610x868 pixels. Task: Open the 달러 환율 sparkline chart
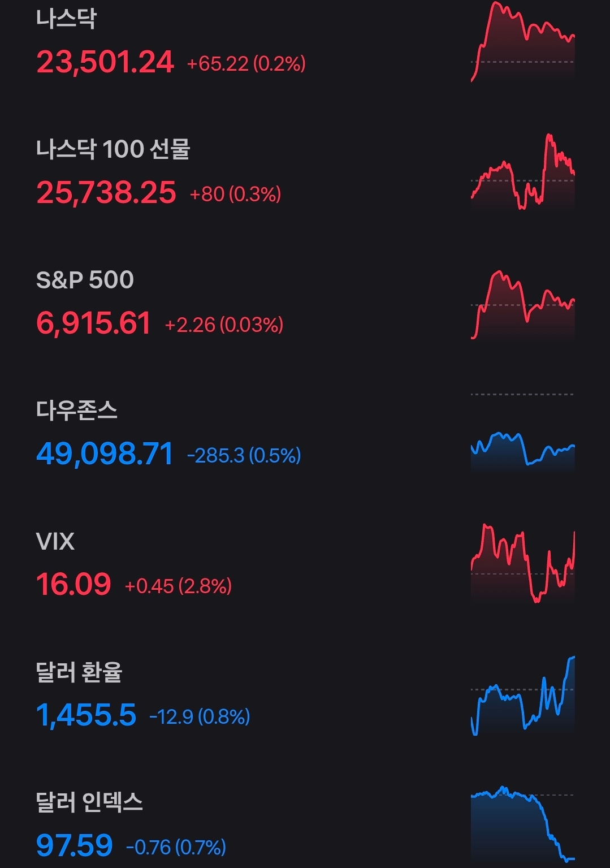(522, 696)
